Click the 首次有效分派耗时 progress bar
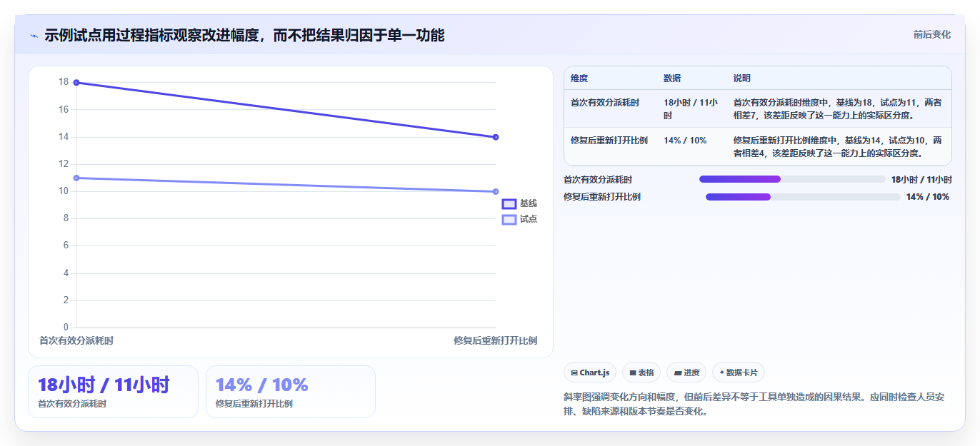 click(x=792, y=179)
